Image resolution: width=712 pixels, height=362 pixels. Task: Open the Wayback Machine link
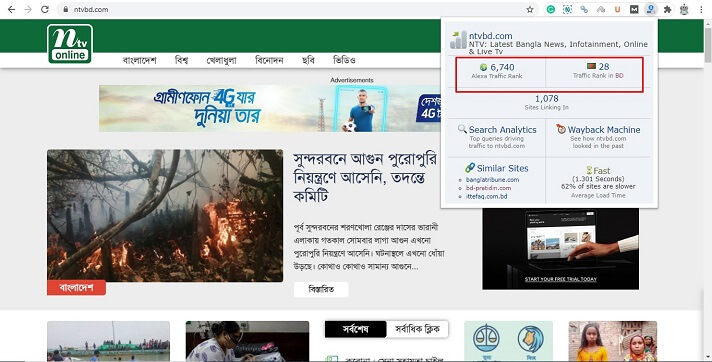[604, 129]
